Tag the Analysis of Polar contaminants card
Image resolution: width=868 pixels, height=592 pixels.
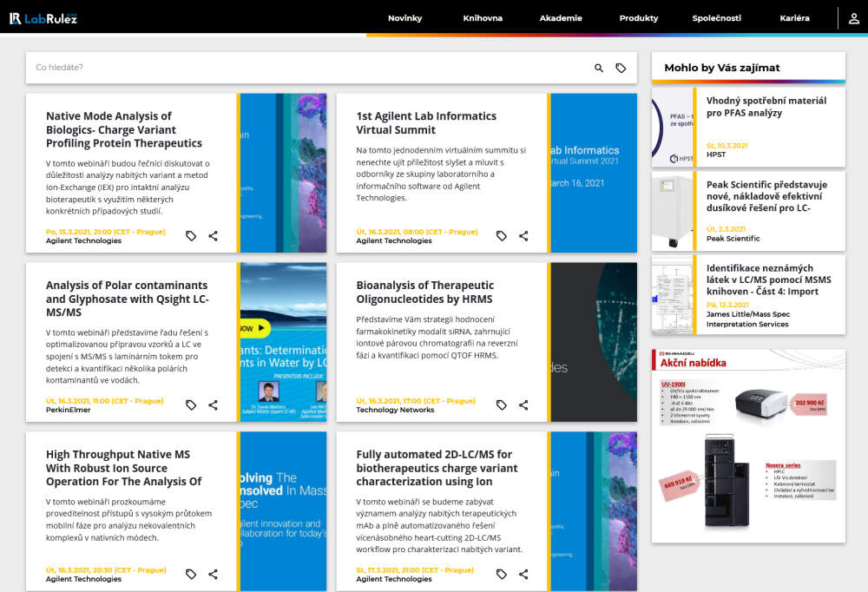[x=191, y=405]
